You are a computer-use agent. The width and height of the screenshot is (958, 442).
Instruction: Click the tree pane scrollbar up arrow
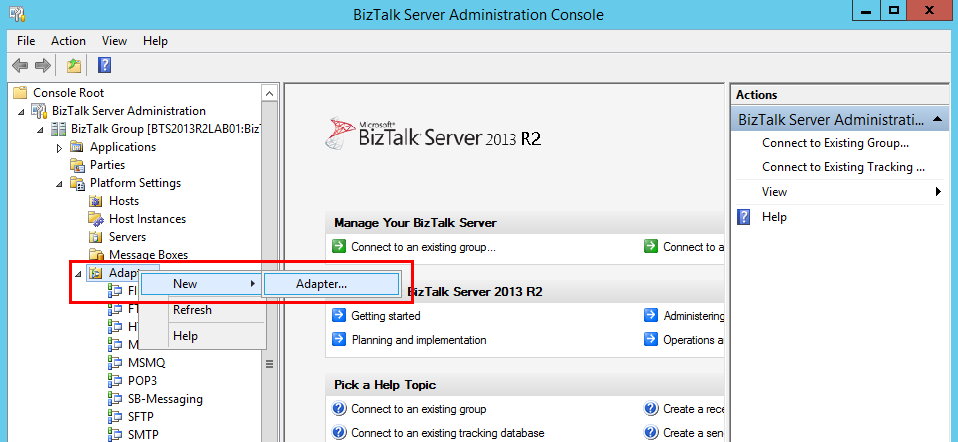pyautogui.click(x=269, y=93)
